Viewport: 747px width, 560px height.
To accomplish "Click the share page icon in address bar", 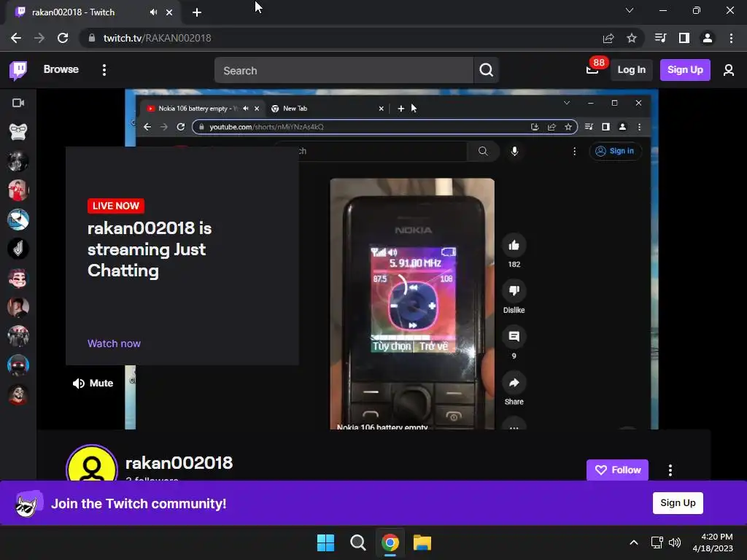I will click(608, 38).
